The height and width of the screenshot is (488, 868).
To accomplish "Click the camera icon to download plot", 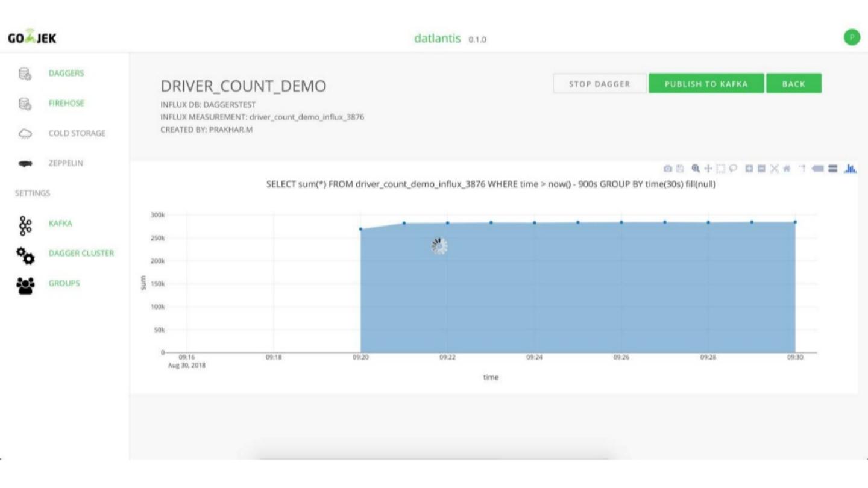I will 667,169.
